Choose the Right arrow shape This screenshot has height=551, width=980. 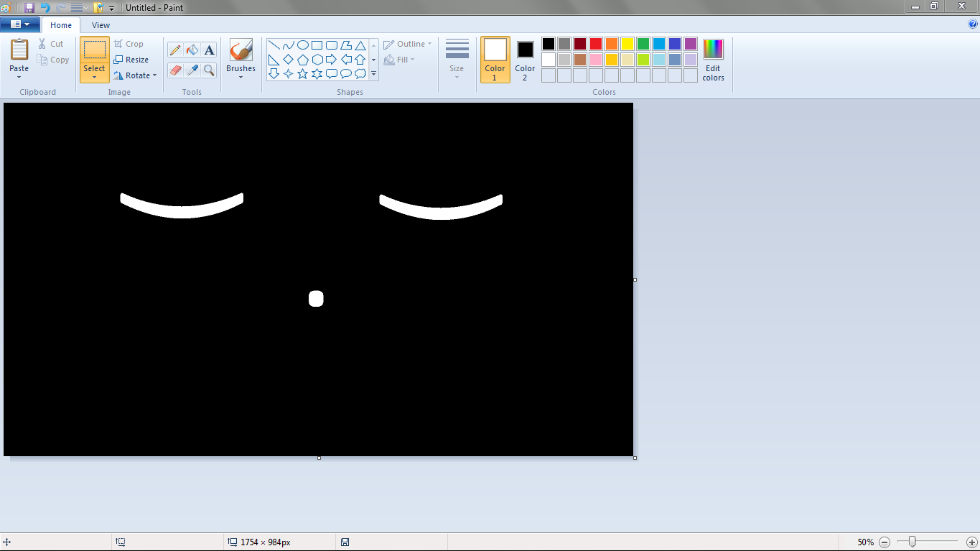(x=331, y=60)
